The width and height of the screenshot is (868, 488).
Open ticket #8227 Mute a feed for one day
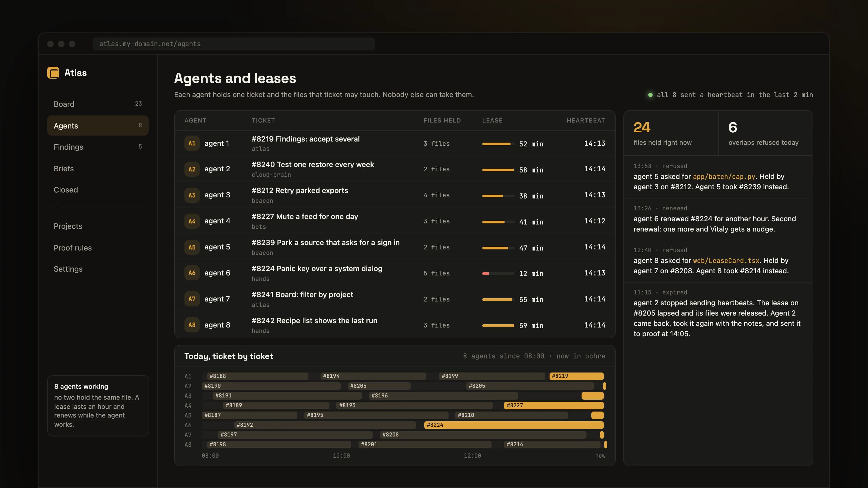point(305,216)
